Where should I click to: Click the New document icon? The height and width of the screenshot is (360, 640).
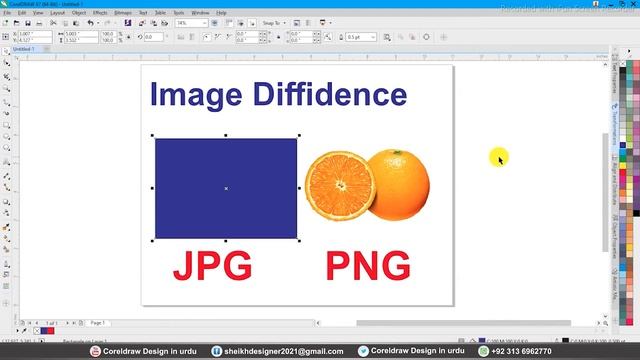coord(5,23)
